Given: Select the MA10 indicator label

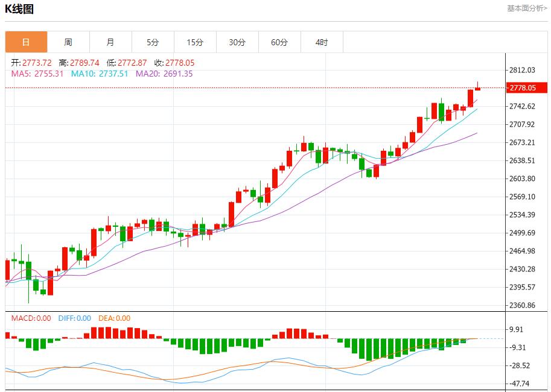Looking at the screenshot, I should (x=100, y=74).
